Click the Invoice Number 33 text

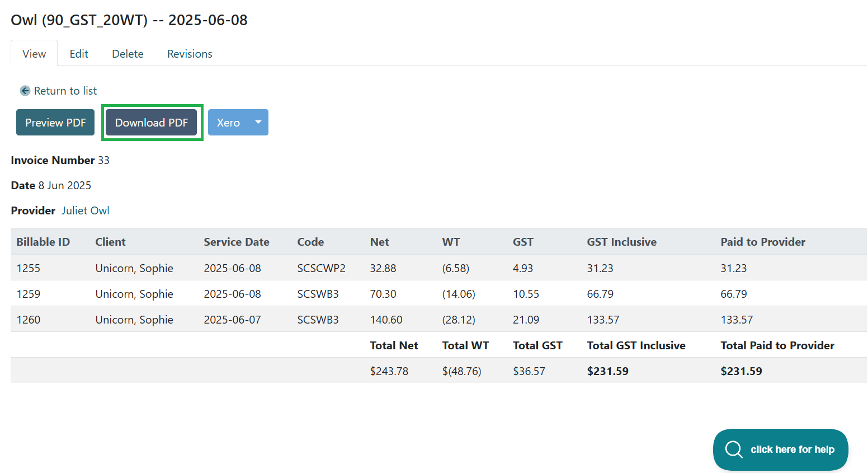point(60,160)
